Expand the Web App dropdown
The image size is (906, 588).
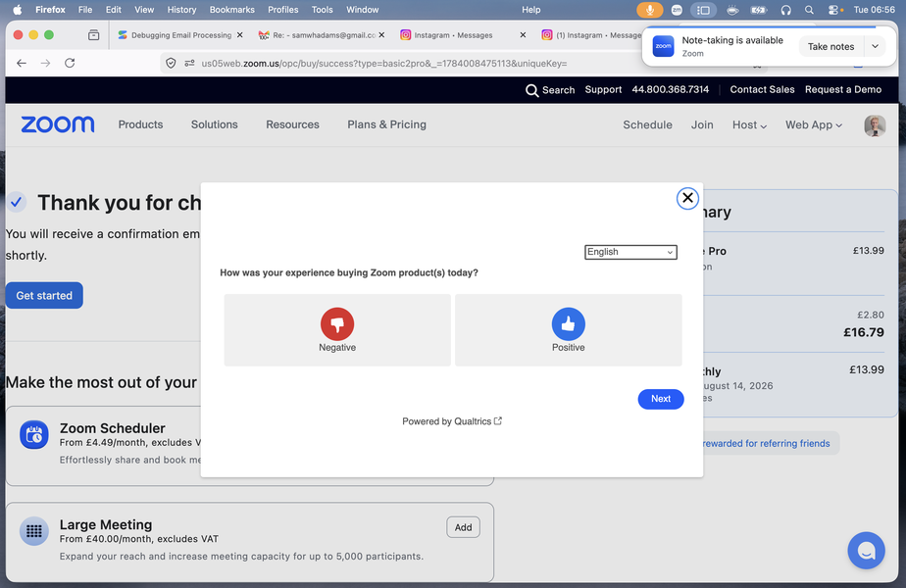(x=814, y=124)
